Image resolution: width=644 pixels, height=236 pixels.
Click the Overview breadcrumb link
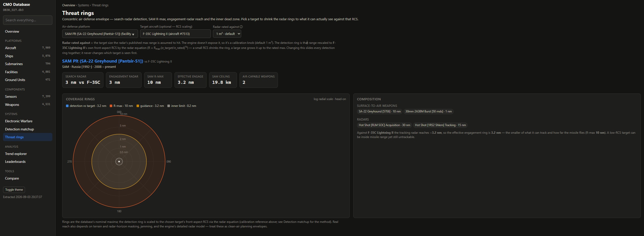(69, 5)
